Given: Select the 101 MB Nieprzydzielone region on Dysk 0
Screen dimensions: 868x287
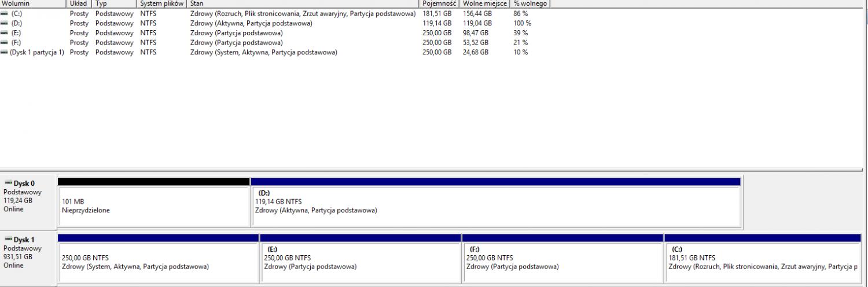Looking at the screenshot, I should tap(154, 206).
